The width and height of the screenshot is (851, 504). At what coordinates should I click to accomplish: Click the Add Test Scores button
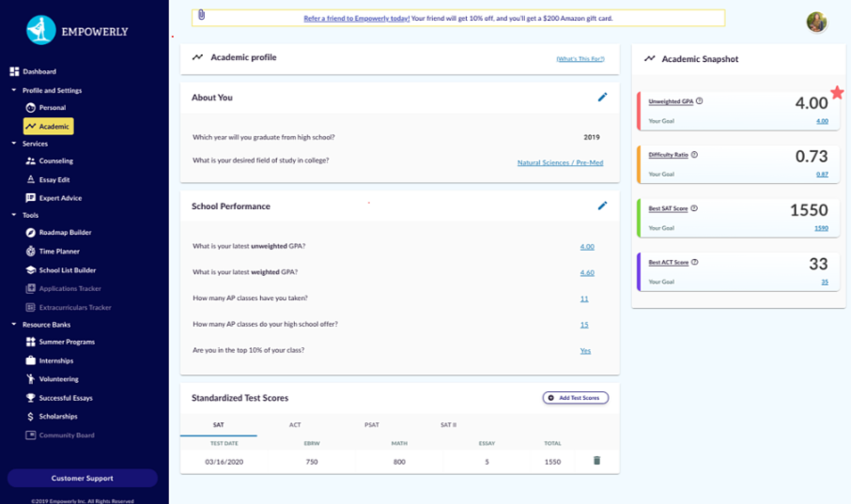pyautogui.click(x=575, y=398)
